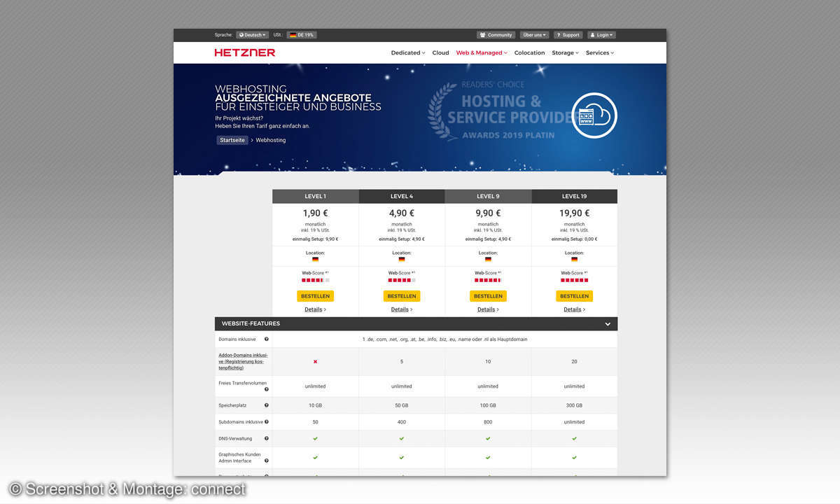Viewport: 840px width, 504px height.
Task: Click help icon next to DNS-Verwaltung
Action: point(266,438)
